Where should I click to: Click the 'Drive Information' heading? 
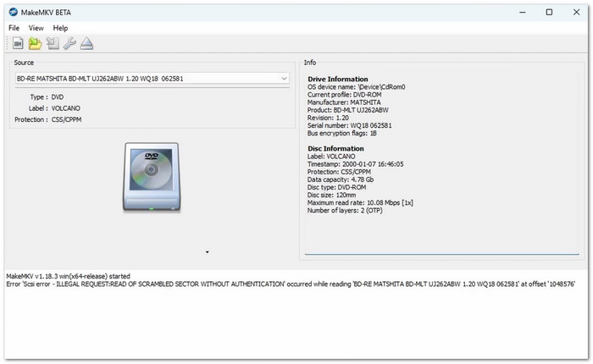(338, 79)
